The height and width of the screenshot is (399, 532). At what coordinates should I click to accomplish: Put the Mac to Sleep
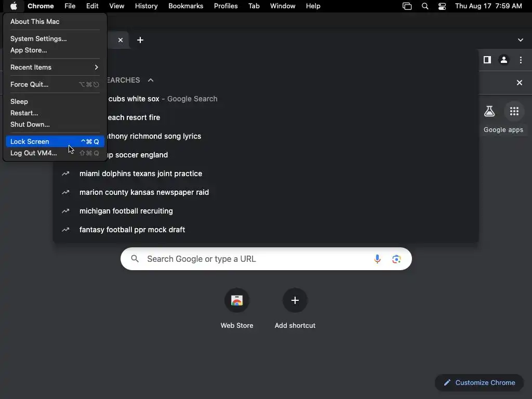point(55,101)
